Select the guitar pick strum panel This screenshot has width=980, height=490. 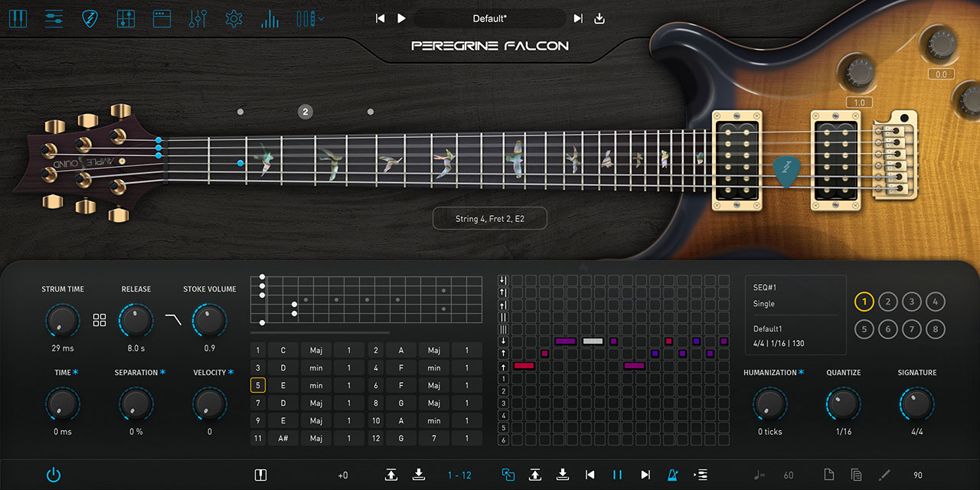coord(90,18)
